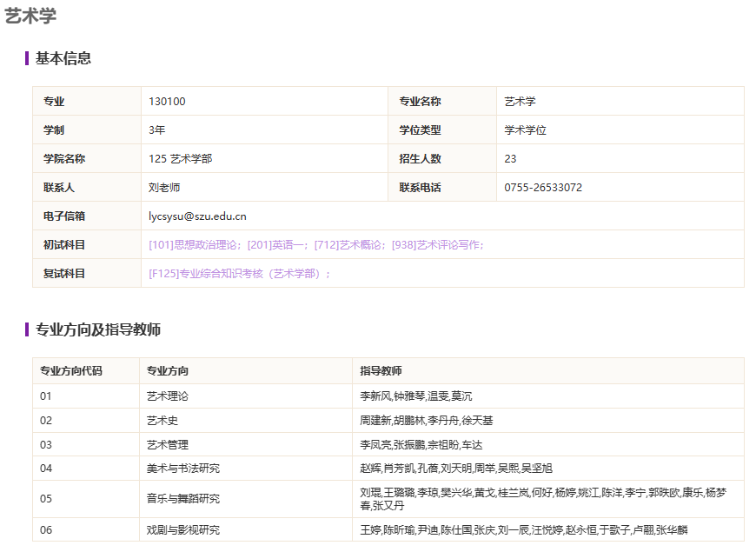Click the 戏剧与影视研究 direction cell
This screenshot has width=756, height=552.
182,530
